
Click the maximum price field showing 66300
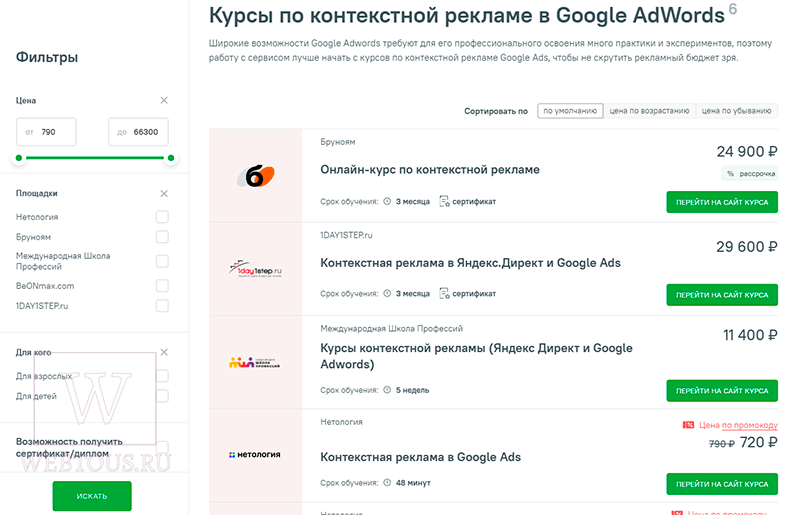(x=138, y=132)
